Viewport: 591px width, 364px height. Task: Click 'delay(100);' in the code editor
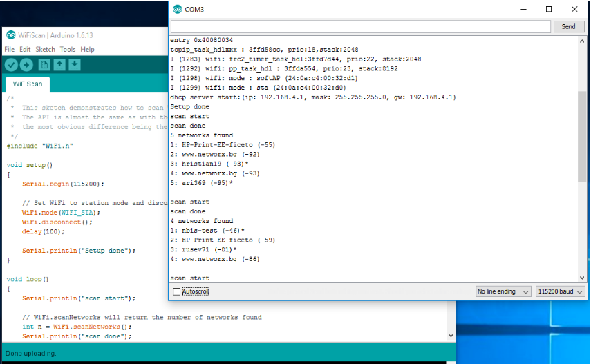pyautogui.click(x=44, y=231)
